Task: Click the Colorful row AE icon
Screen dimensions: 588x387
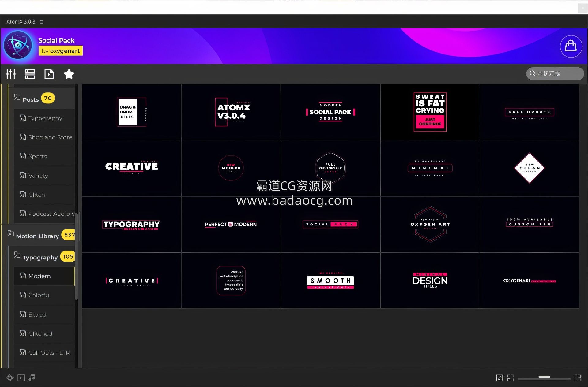Action: 23,295
